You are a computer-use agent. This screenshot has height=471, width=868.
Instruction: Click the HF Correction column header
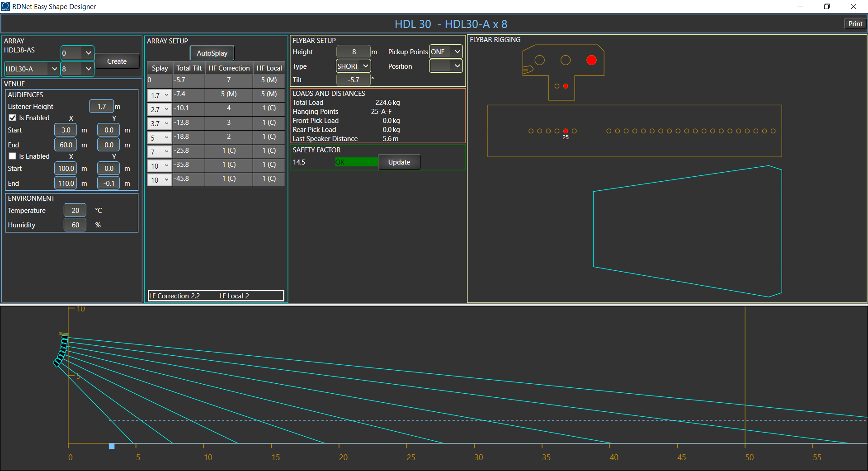coord(229,68)
